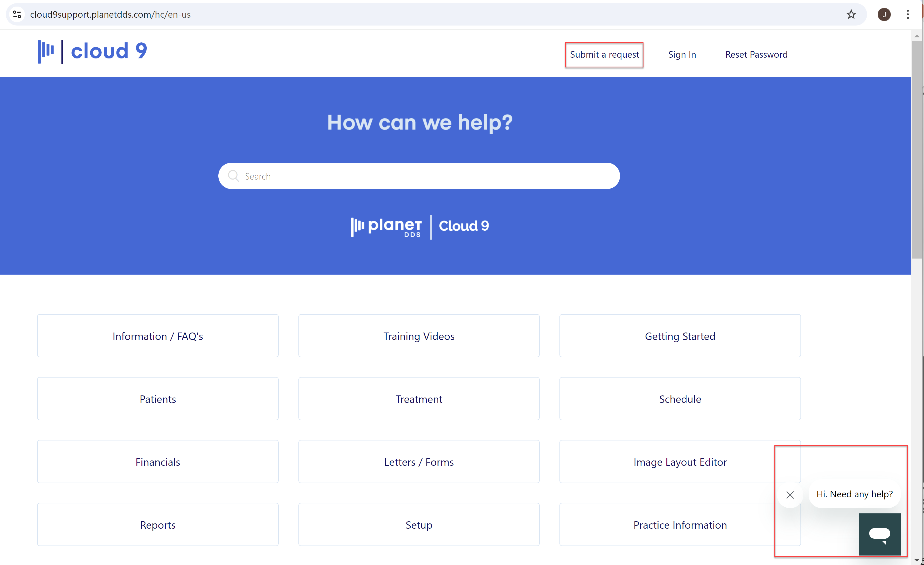Image resolution: width=924 pixels, height=565 pixels.
Task: Open Chrome's three-dot menu
Action: point(907,14)
